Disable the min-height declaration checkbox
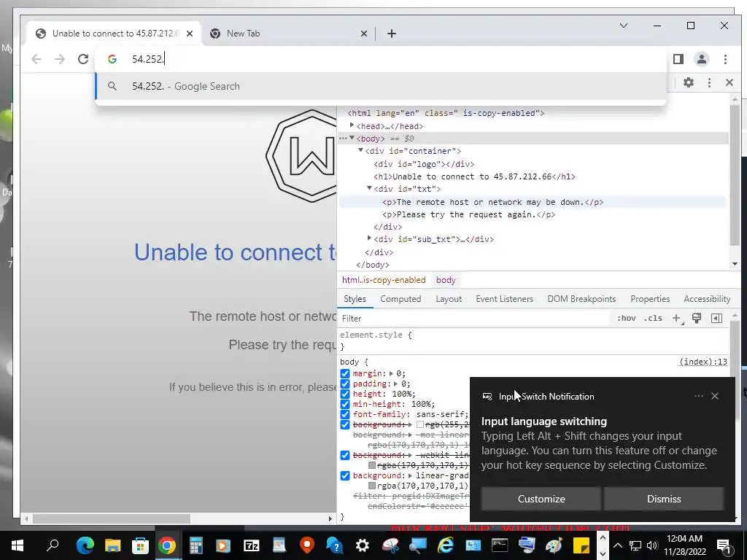Screen dimensions: 747x560 point(345,404)
